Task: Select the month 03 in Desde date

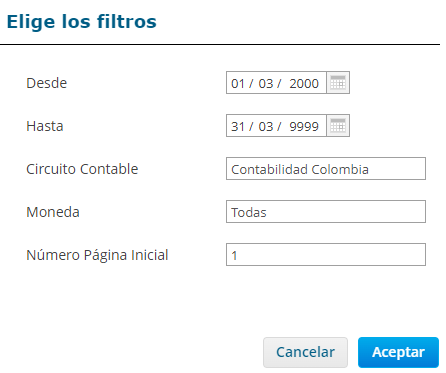Action: pos(266,83)
